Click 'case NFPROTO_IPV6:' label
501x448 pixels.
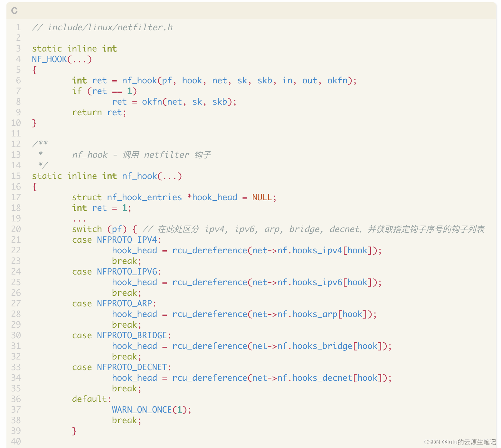pos(117,272)
